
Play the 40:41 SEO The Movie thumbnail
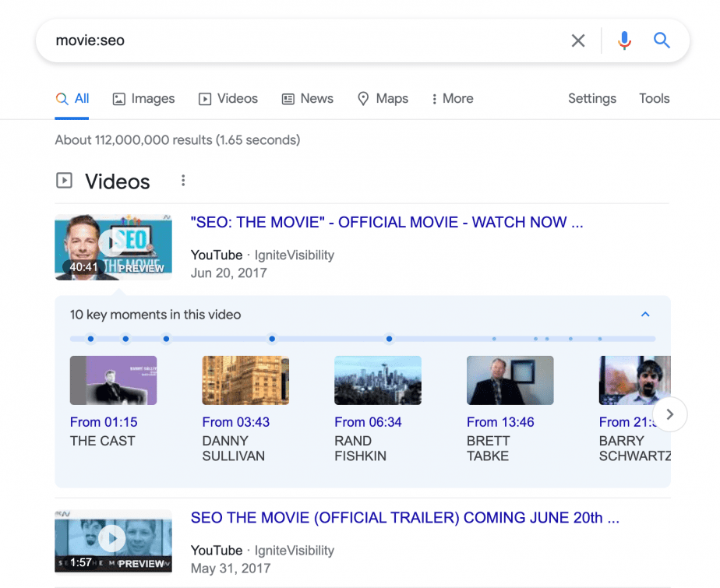point(114,247)
